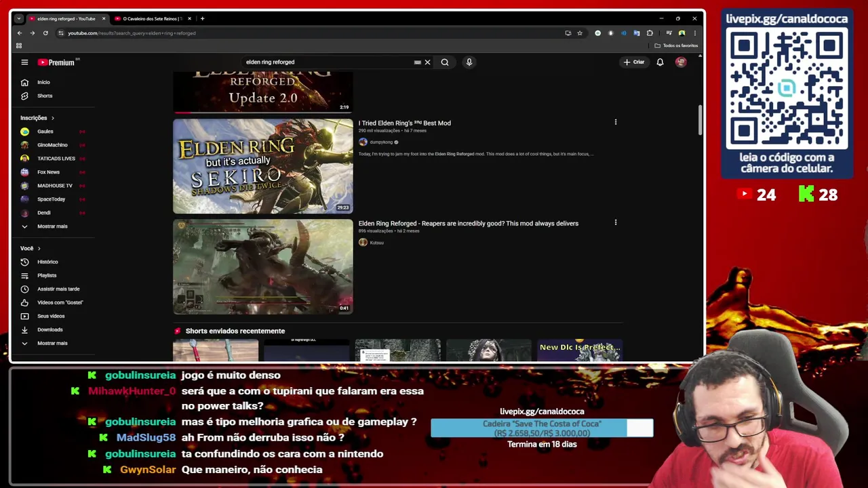This screenshot has width=868, height=488.
Task: Open the browser extensions puzzle icon
Action: click(650, 33)
